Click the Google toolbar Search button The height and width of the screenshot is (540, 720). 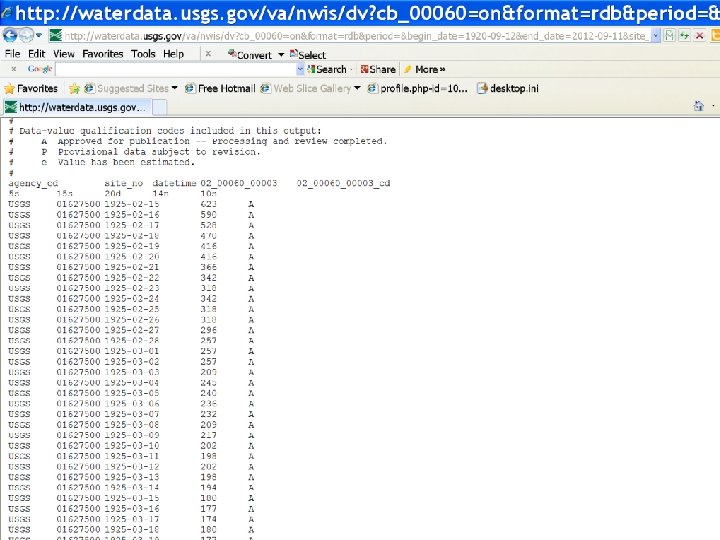tap(326, 69)
